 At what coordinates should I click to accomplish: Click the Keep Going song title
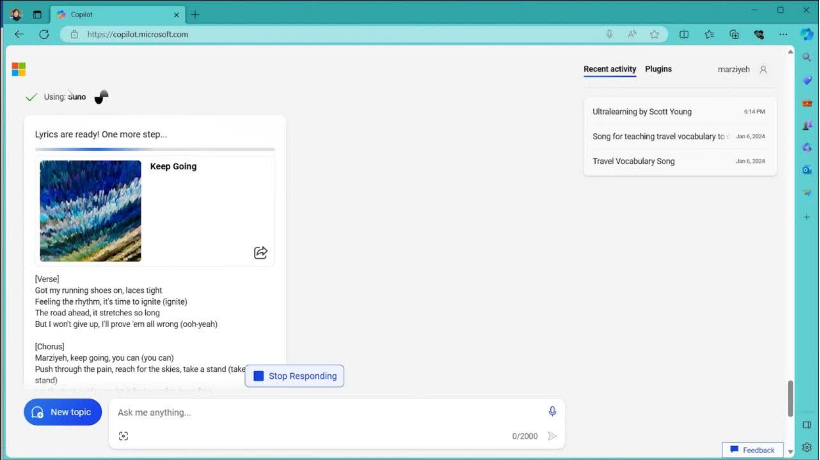(173, 166)
